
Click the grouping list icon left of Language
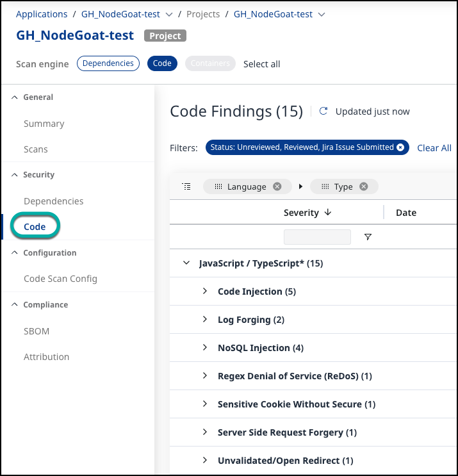(x=186, y=186)
